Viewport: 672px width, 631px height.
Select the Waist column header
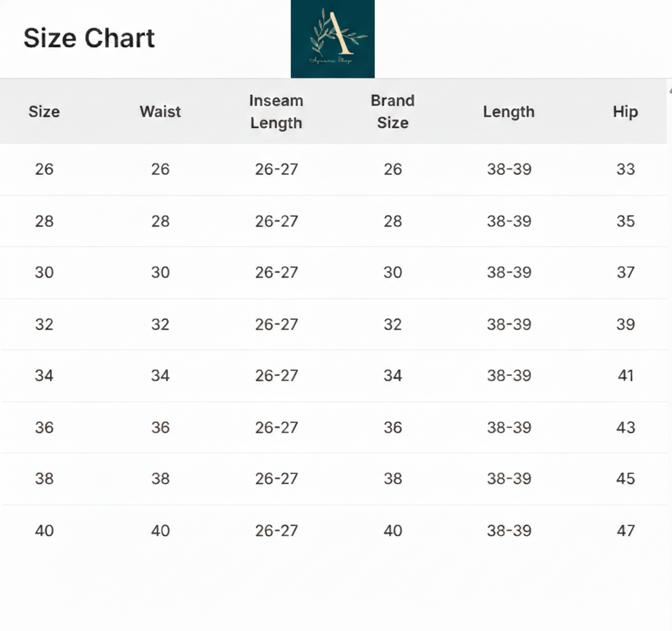(x=160, y=112)
